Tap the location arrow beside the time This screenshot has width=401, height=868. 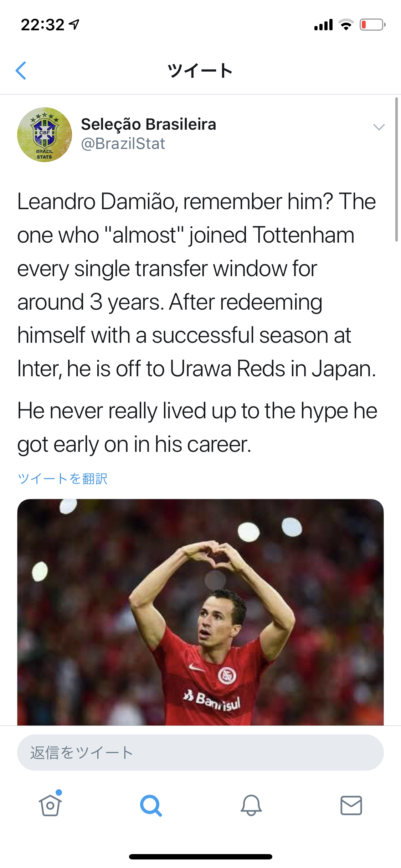[74, 25]
